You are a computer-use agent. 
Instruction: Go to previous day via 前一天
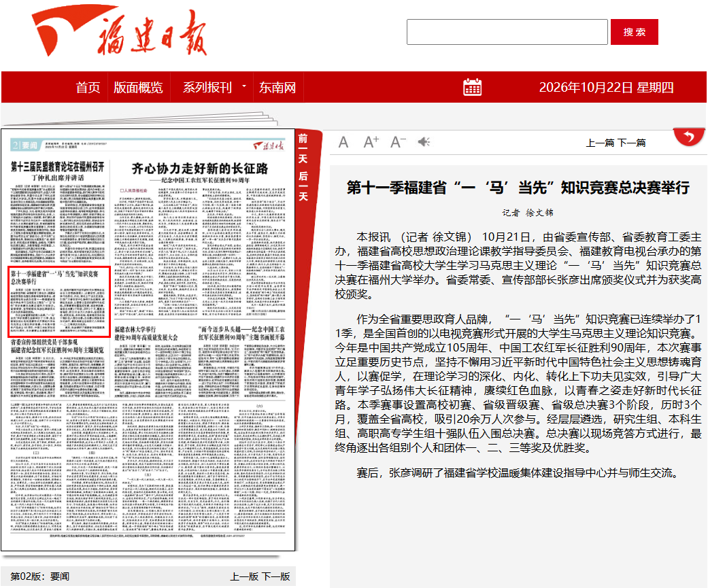coord(303,148)
